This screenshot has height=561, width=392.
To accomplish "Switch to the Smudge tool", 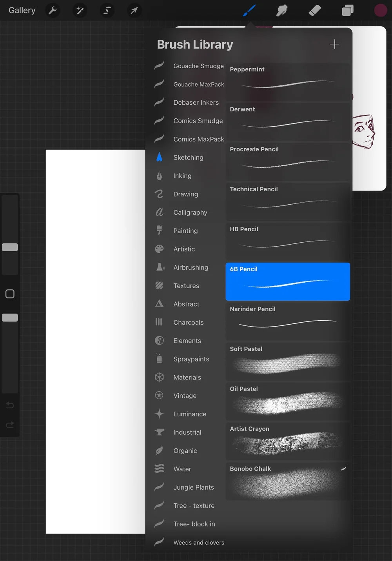I will point(281,11).
